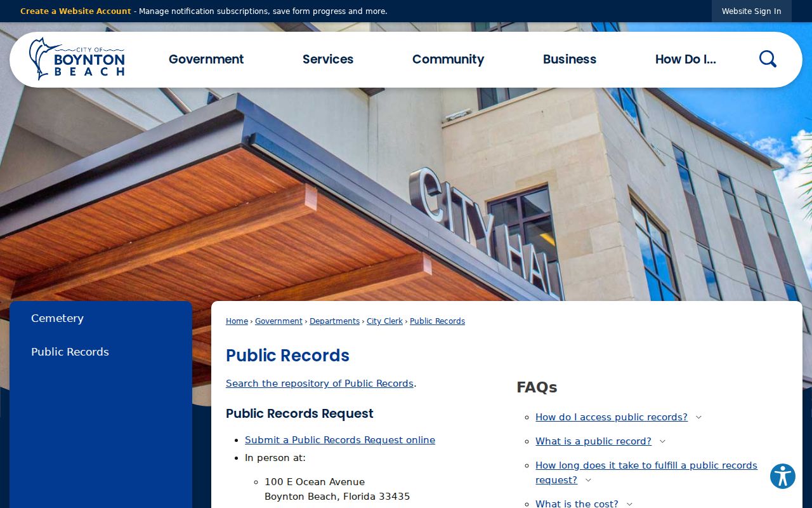Viewport: 812px width, 508px height.
Task: Open the How Do I... menu
Action: 686,59
